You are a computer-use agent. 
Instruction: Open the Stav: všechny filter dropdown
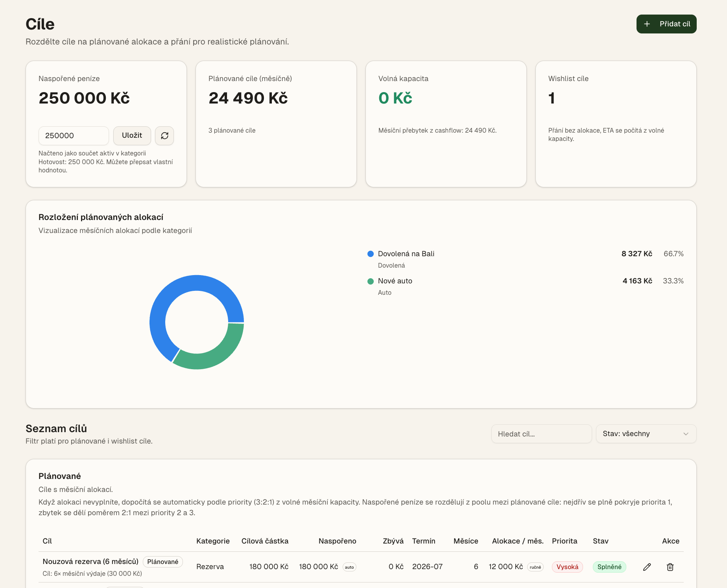tap(646, 434)
